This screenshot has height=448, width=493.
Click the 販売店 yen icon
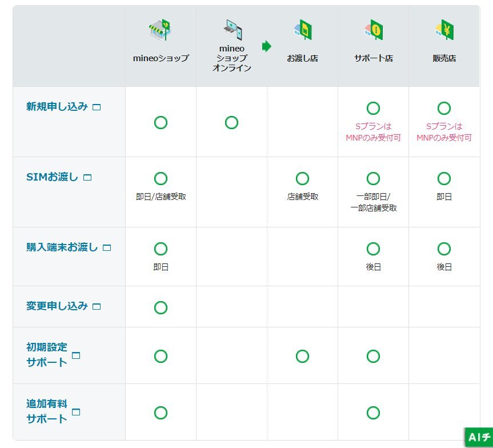[444, 31]
